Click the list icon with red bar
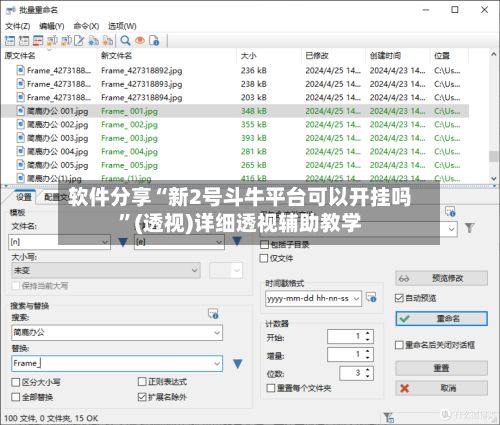The height and width of the screenshot is (425, 500). (x=38, y=41)
